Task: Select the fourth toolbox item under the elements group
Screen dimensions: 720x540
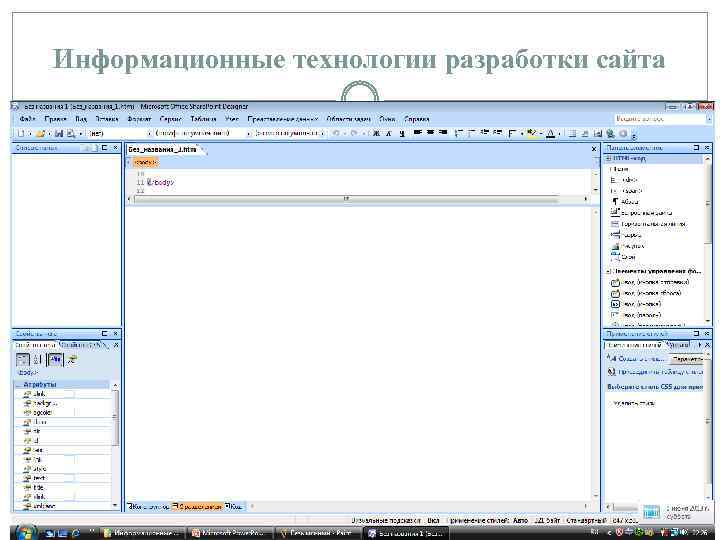Action: point(636,315)
